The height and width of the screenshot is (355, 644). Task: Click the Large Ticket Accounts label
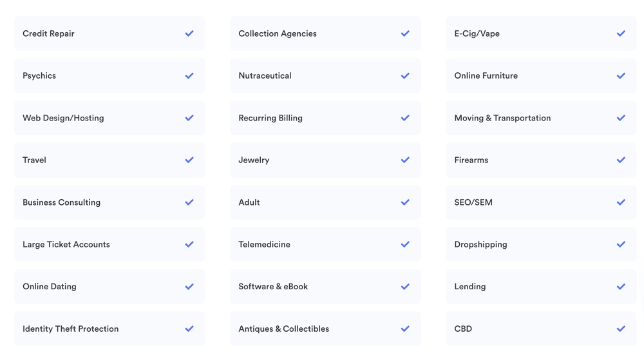tap(66, 245)
